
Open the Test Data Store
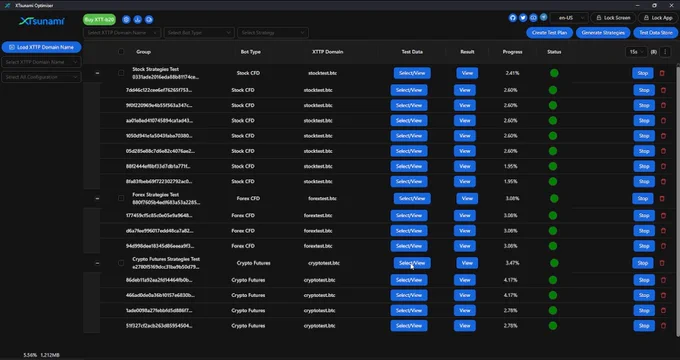[656, 33]
